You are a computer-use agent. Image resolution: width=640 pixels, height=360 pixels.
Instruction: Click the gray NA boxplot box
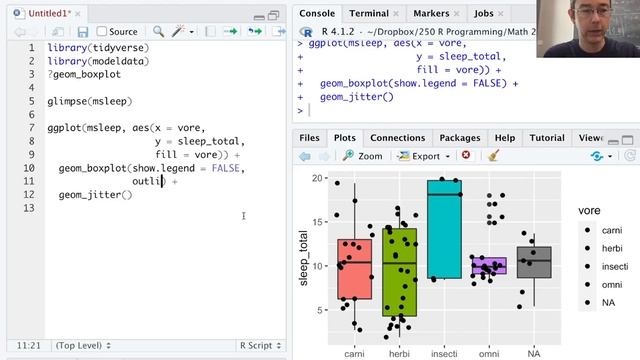point(534,262)
